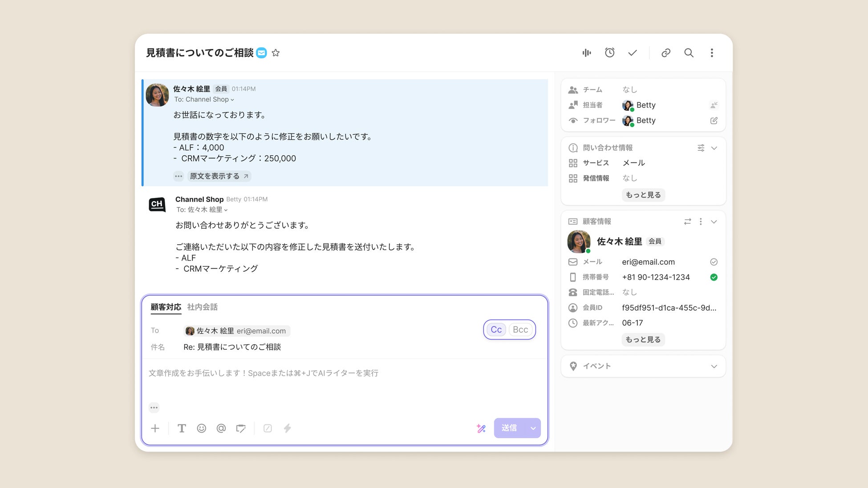Select the 顧客対応 tab

166,307
